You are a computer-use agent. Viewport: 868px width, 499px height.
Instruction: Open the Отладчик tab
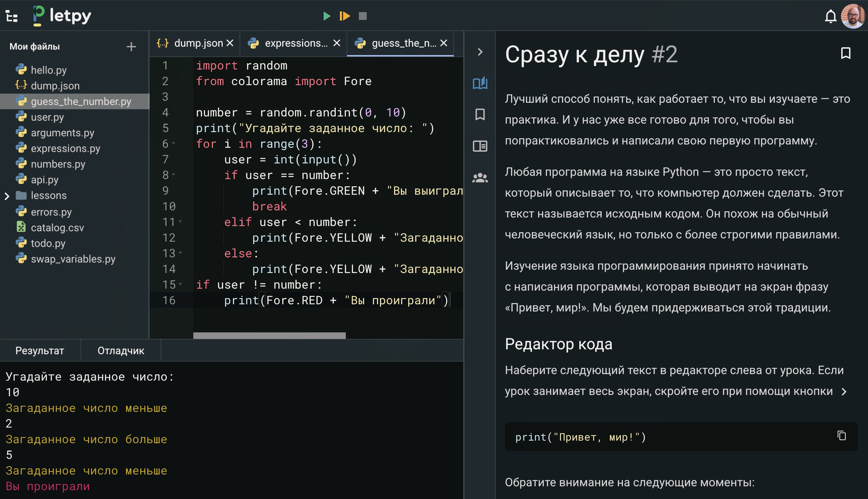(x=121, y=350)
